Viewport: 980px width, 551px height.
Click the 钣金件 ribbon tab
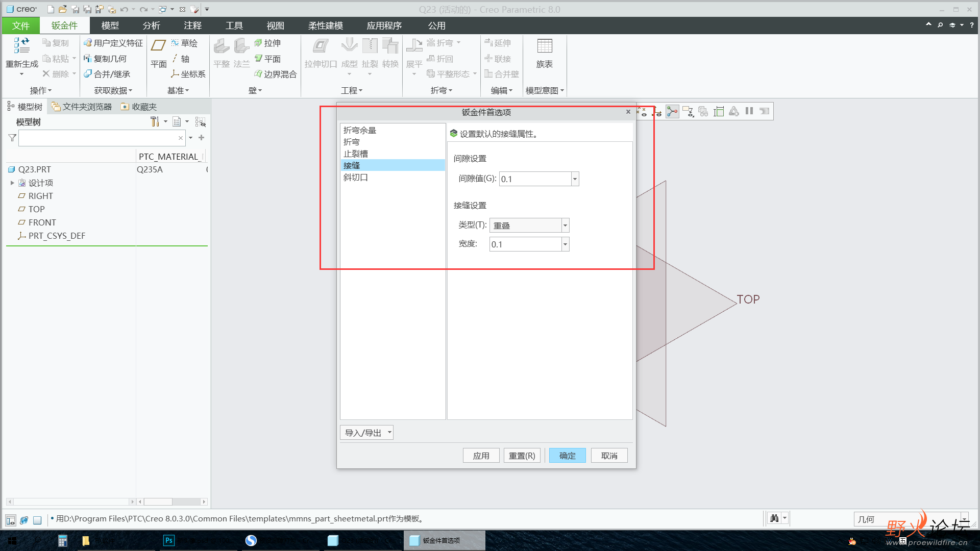pos(65,25)
